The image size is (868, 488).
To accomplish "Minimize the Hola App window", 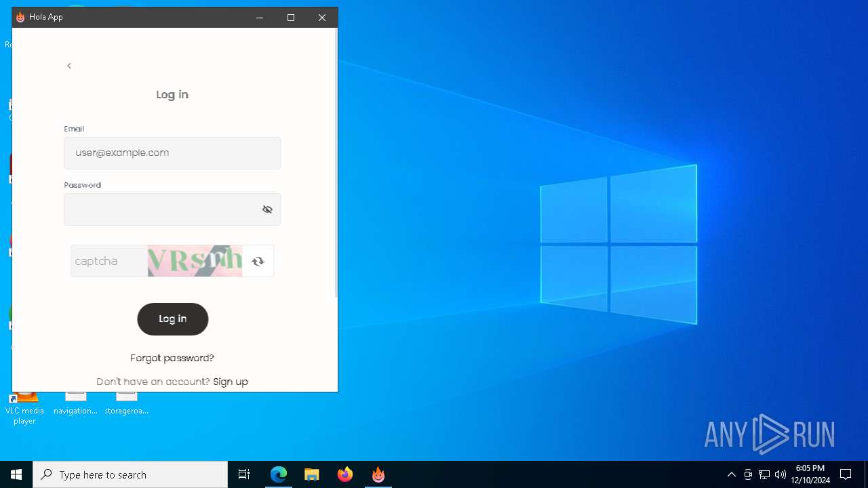I will click(260, 18).
